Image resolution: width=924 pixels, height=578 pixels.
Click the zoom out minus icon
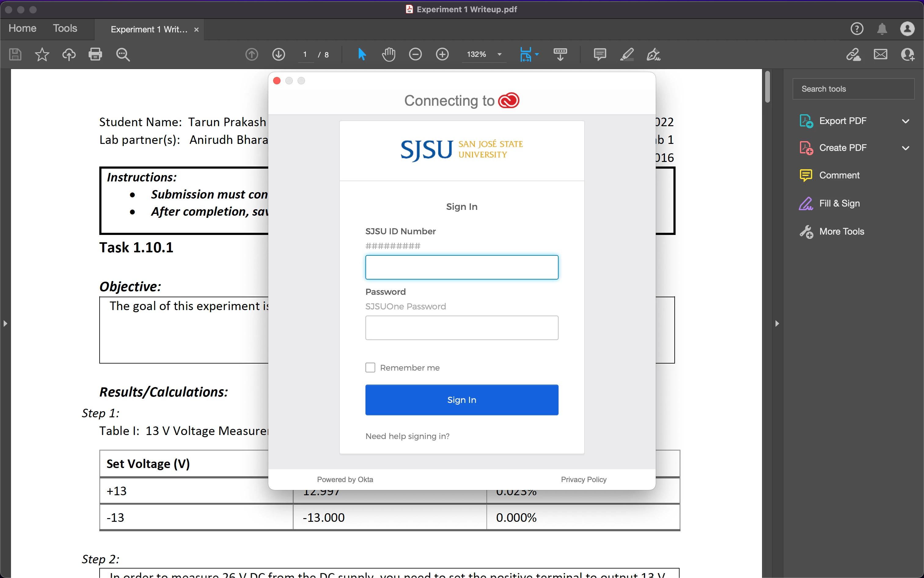pyautogui.click(x=415, y=54)
